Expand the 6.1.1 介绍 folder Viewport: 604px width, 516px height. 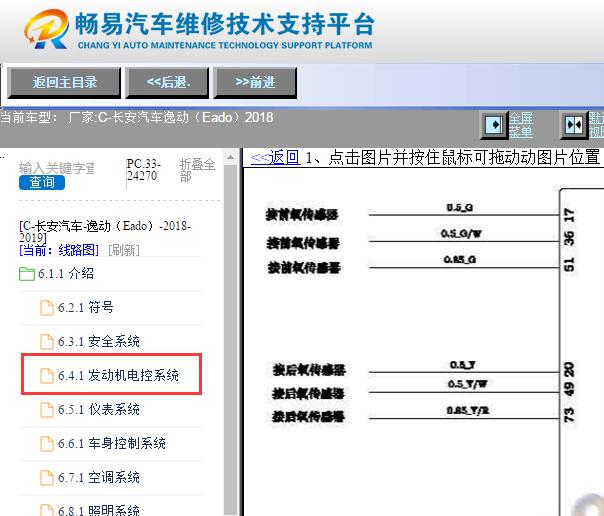(66, 274)
